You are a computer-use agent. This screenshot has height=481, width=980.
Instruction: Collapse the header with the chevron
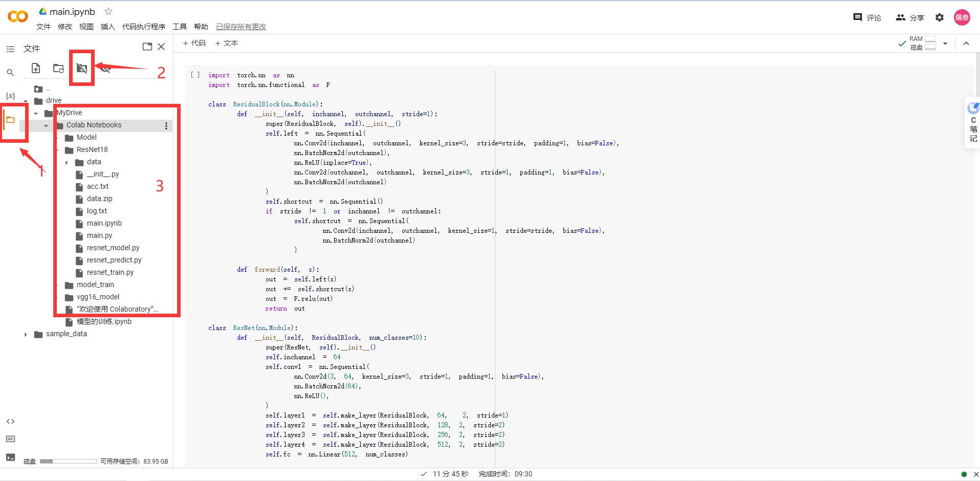(966, 43)
